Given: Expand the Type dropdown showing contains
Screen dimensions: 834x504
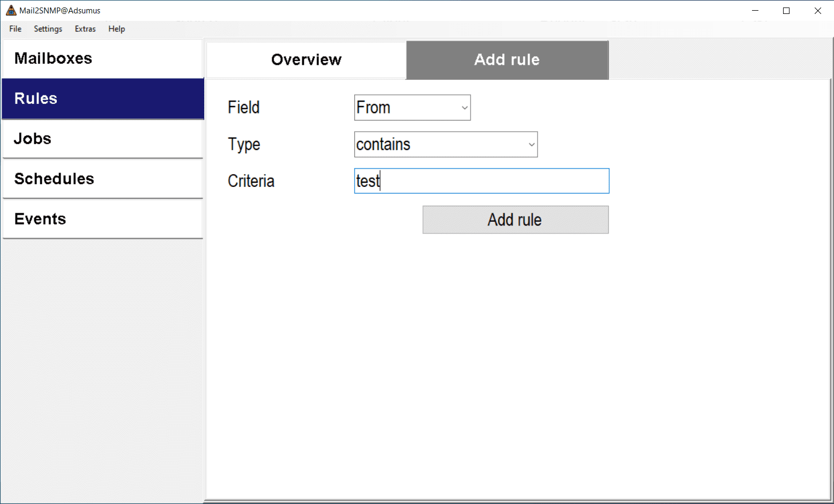Looking at the screenshot, I should 445,145.
